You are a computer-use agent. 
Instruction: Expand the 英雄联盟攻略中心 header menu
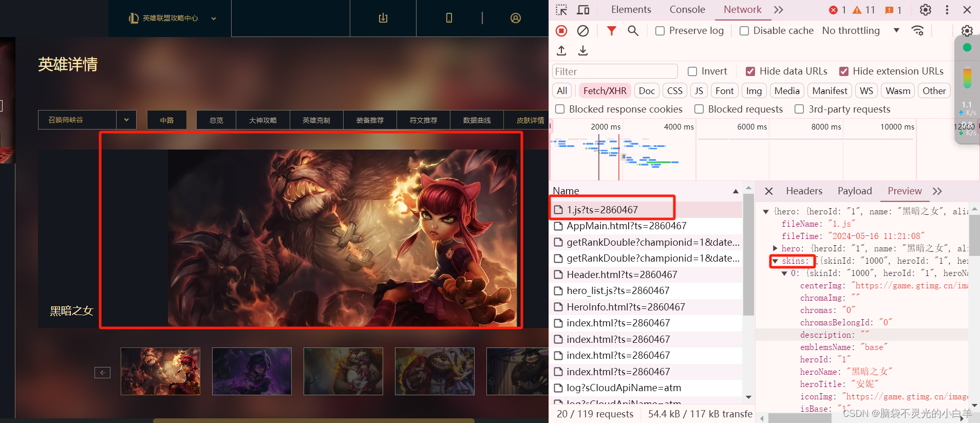click(x=172, y=18)
